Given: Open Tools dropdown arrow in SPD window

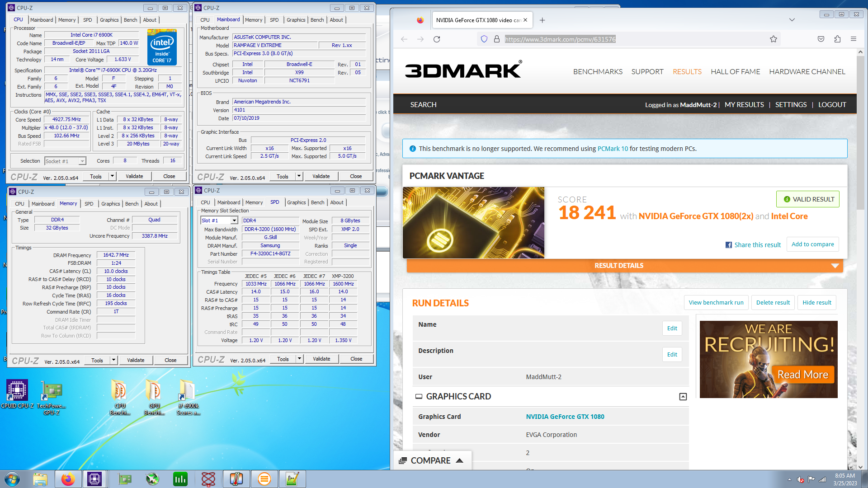Looking at the screenshot, I should point(300,359).
